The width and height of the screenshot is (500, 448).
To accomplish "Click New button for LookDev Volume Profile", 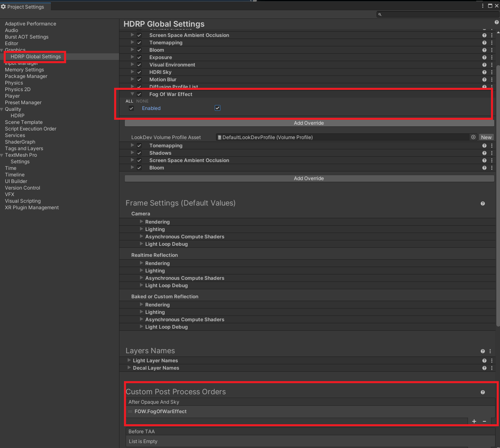I will [486, 137].
